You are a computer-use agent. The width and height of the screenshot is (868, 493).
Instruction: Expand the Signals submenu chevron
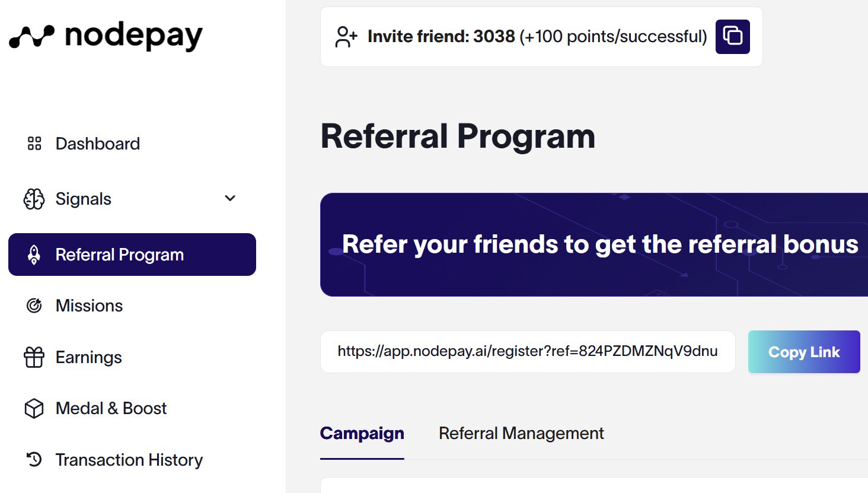click(x=230, y=199)
